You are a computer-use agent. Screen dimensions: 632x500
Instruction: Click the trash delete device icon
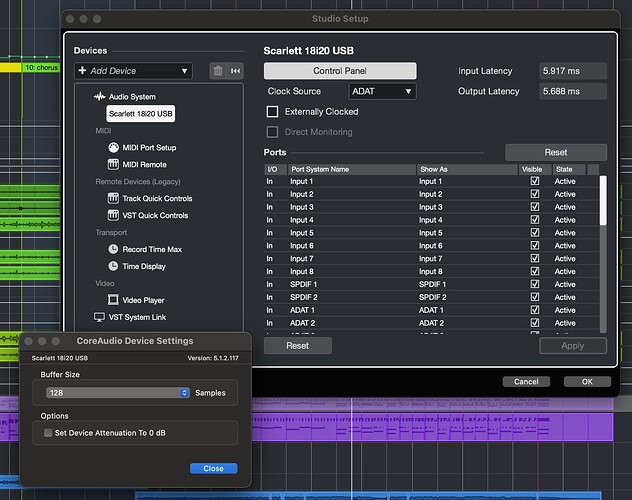tap(218, 71)
